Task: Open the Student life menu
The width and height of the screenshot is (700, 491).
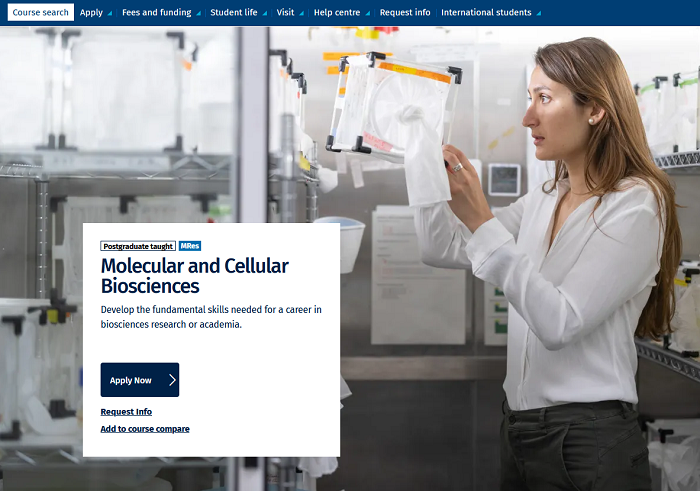Action: [233, 12]
